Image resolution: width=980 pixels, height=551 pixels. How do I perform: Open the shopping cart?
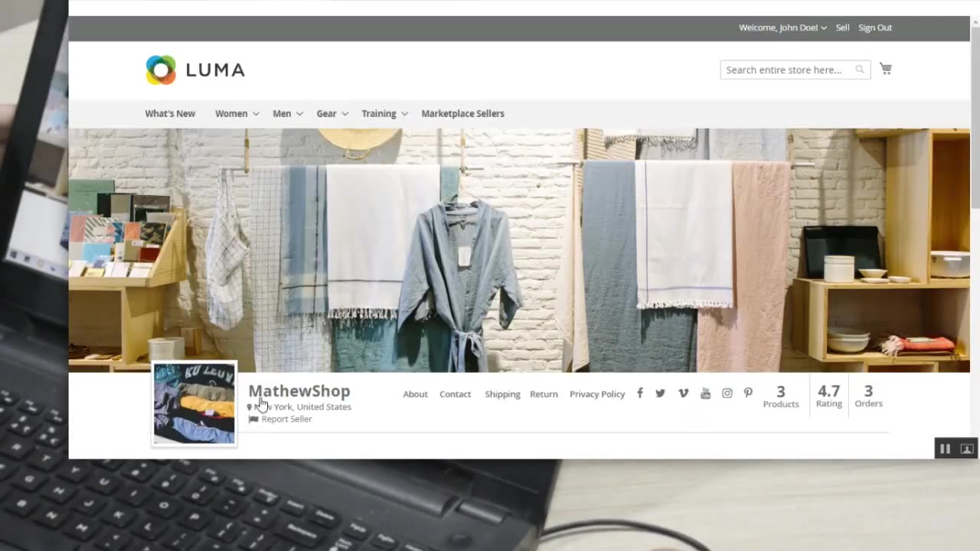(x=886, y=69)
